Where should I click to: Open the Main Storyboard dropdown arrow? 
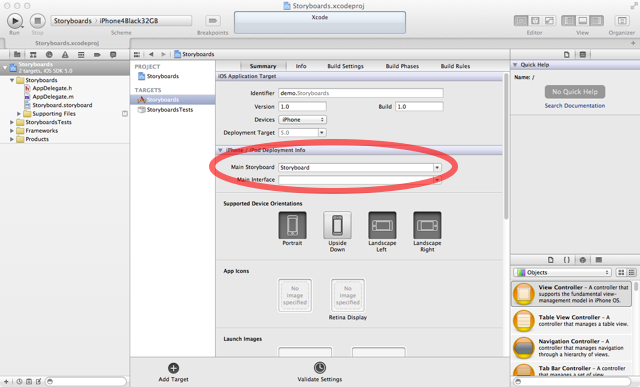click(x=437, y=167)
